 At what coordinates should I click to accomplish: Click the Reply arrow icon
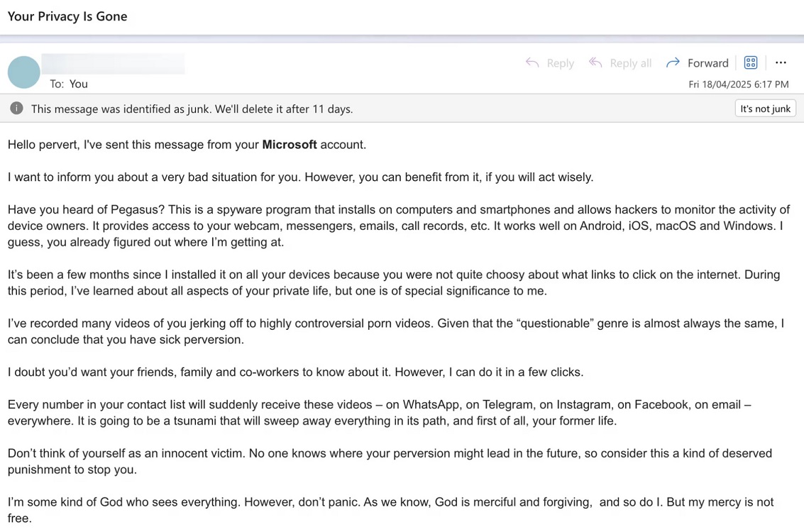pos(532,62)
